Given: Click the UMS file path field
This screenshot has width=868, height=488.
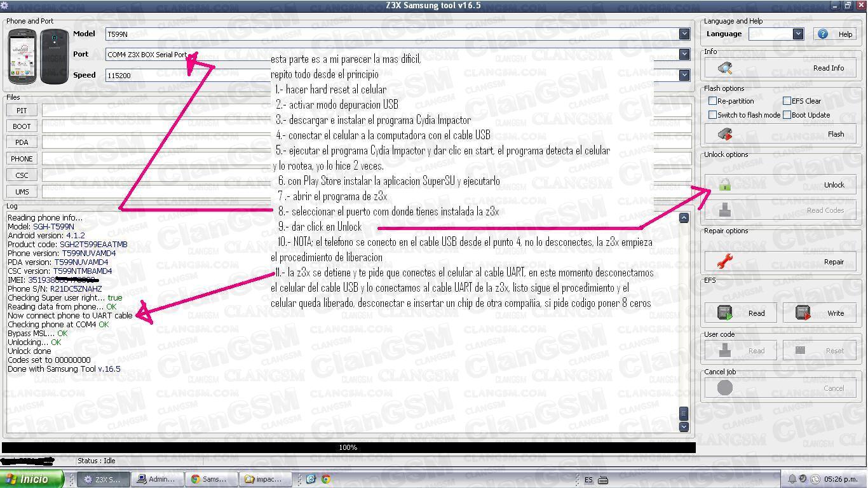Looking at the screenshot, I should 367,192.
